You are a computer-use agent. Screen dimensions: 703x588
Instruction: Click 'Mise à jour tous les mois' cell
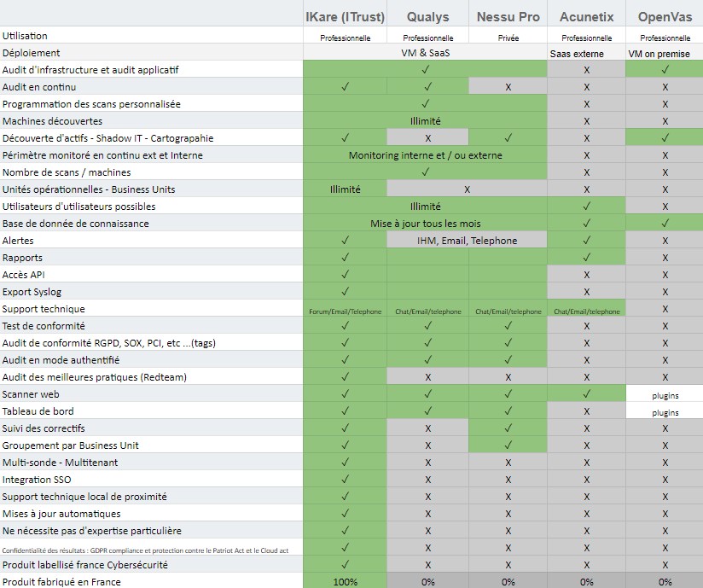425,224
